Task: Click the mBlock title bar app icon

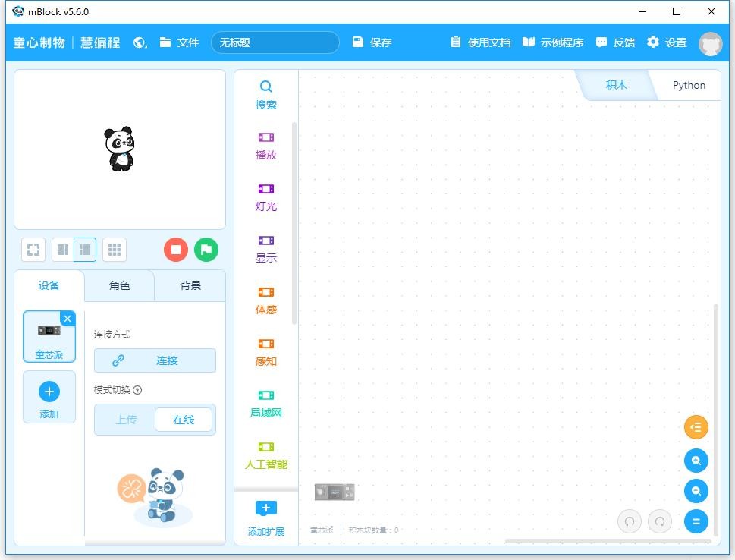Action: pyautogui.click(x=17, y=11)
